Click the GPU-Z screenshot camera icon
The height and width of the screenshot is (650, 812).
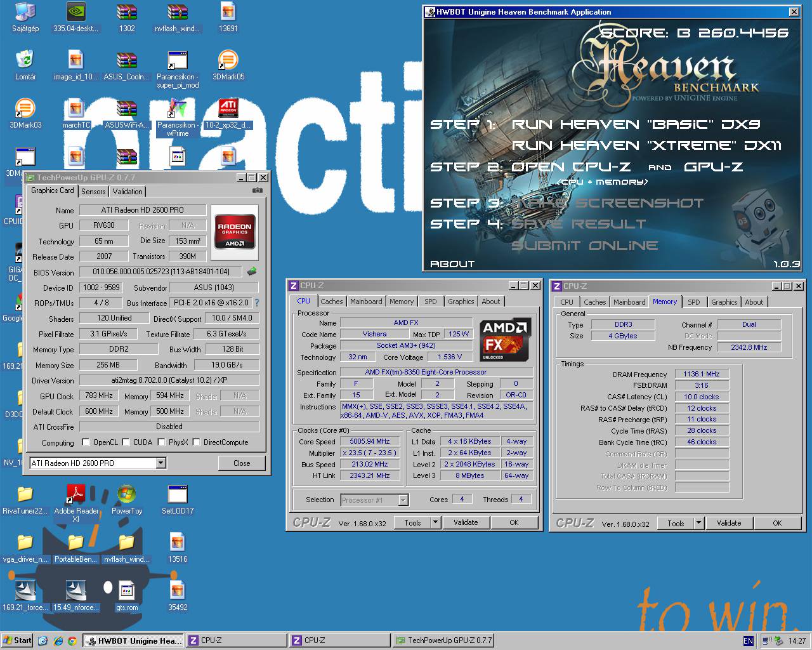(x=257, y=190)
